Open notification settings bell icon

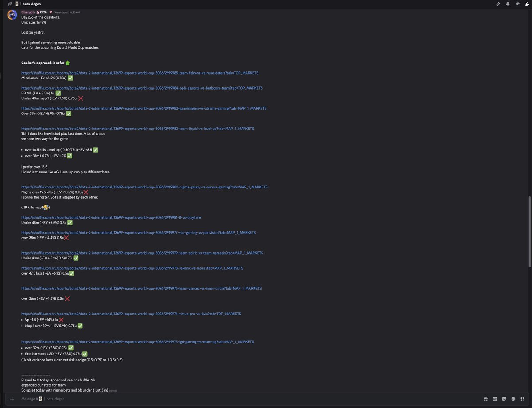(508, 4)
